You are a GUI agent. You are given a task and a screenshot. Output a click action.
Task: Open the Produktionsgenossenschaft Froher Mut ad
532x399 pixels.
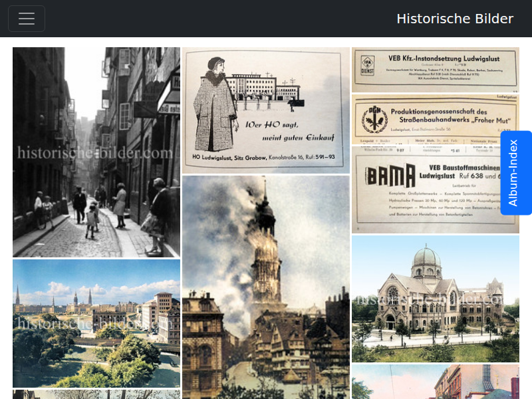point(436,120)
